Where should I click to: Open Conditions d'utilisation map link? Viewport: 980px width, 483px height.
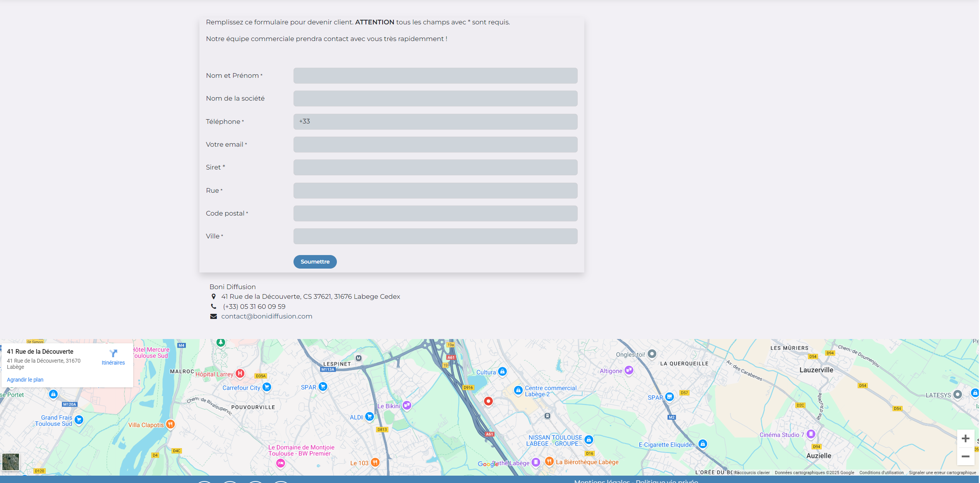pos(881,473)
